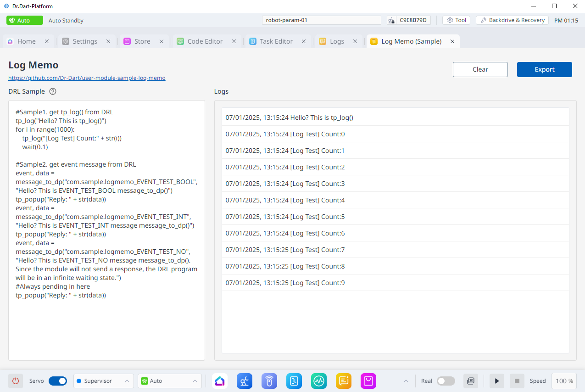Open the GitHub log-memo sample link
This screenshot has height=392, width=585.
pos(87,78)
